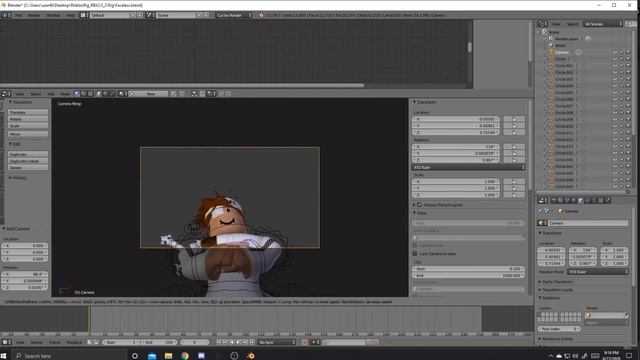Image resolution: width=640 pixels, height=360 pixels.
Task: Click the Mirror button in the tool shelf
Action: coord(28,134)
